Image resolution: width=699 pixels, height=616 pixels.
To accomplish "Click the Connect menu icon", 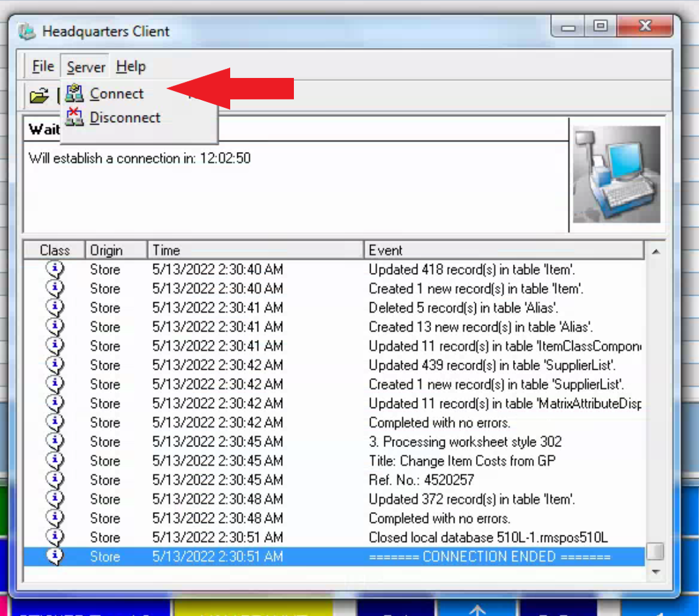I will point(74,93).
